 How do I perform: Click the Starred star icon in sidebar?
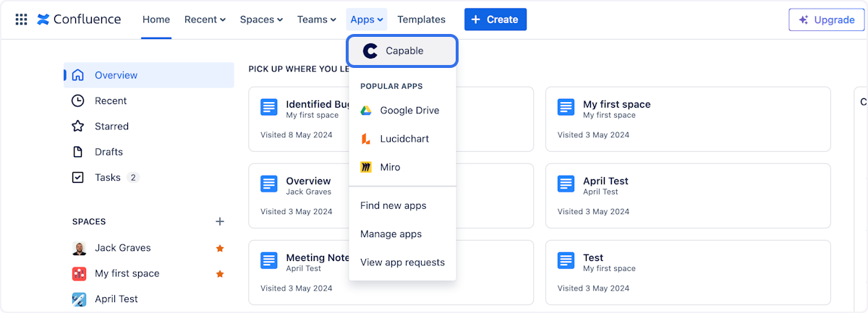click(x=78, y=126)
